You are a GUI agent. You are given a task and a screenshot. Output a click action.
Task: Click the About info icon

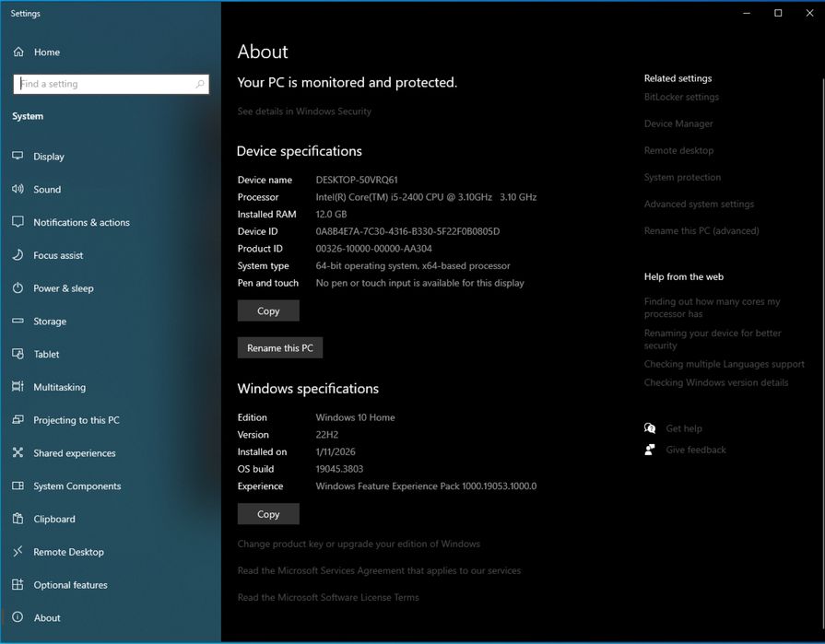pos(18,617)
